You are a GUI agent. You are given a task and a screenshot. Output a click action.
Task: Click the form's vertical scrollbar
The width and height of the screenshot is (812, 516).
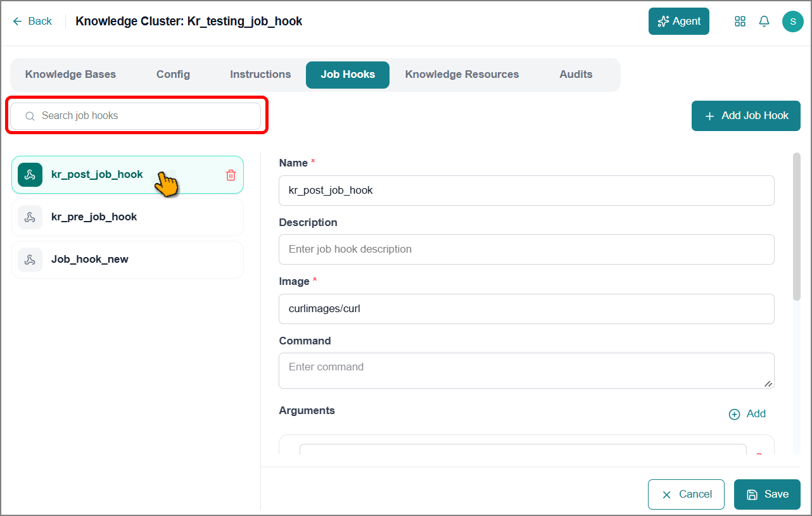click(796, 226)
